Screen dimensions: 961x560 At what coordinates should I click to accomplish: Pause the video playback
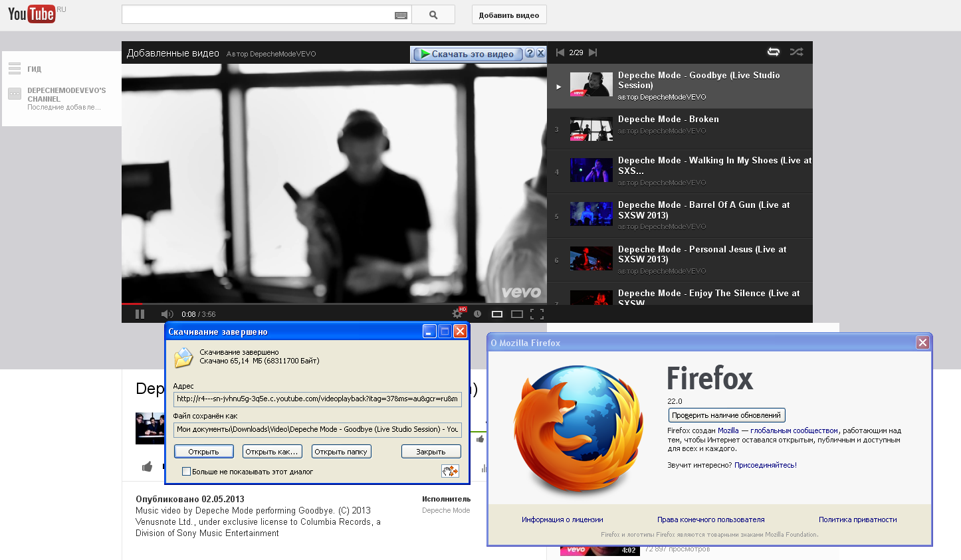(140, 314)
